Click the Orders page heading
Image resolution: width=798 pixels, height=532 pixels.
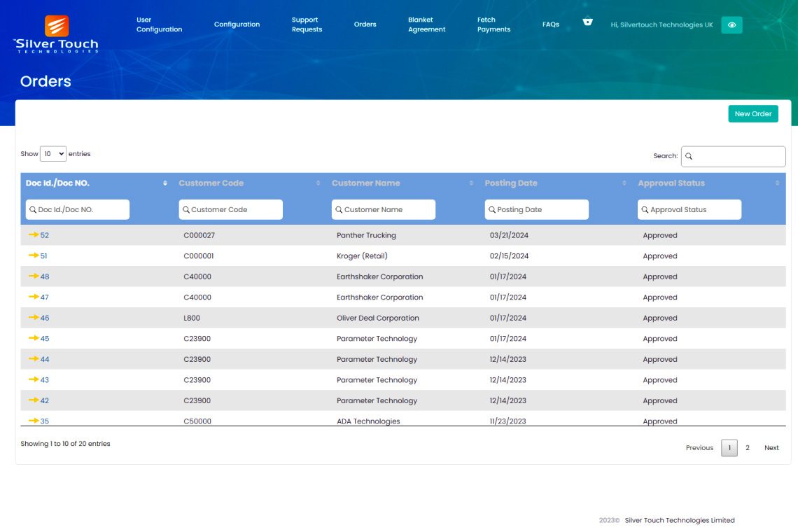point(45,81)
